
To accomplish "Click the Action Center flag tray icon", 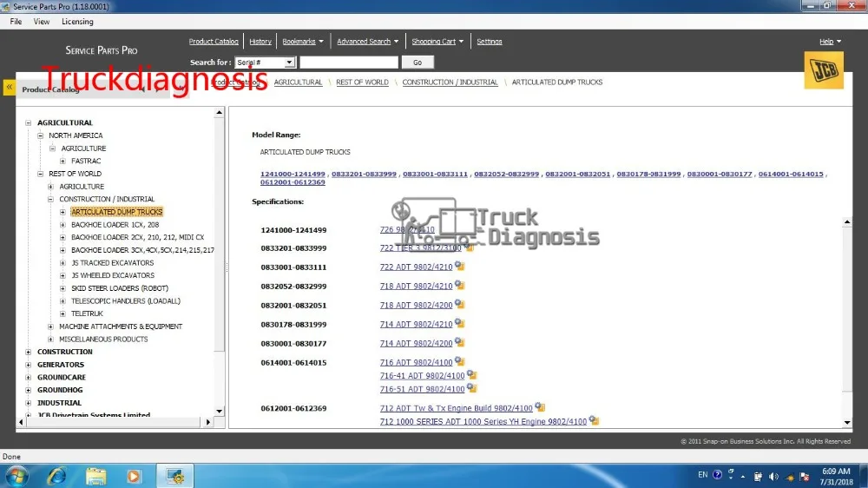I will coord(805,477).
